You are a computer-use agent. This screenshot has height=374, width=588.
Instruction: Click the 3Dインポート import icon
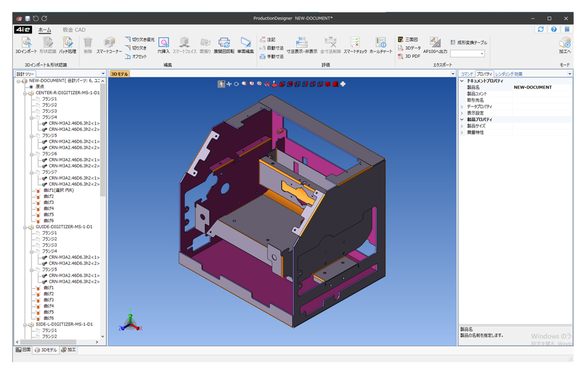pyautogui.click(x=26, y=44)
